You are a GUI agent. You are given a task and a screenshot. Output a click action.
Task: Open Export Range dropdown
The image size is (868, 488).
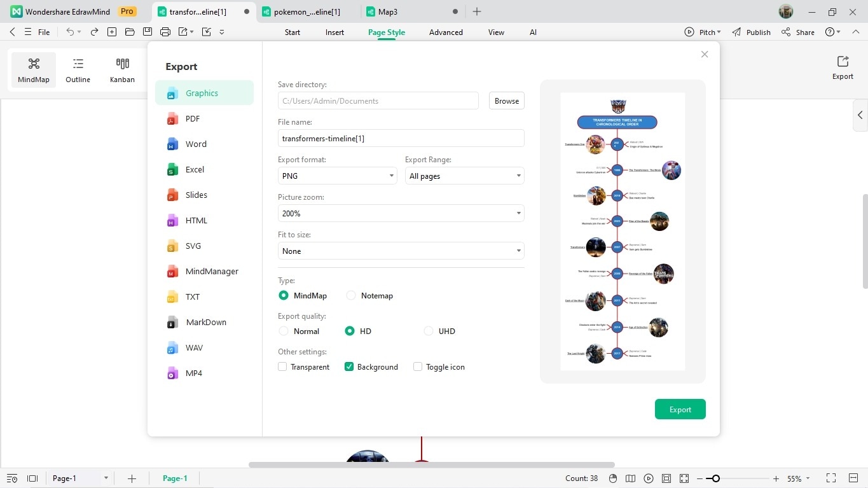[465, 176]
